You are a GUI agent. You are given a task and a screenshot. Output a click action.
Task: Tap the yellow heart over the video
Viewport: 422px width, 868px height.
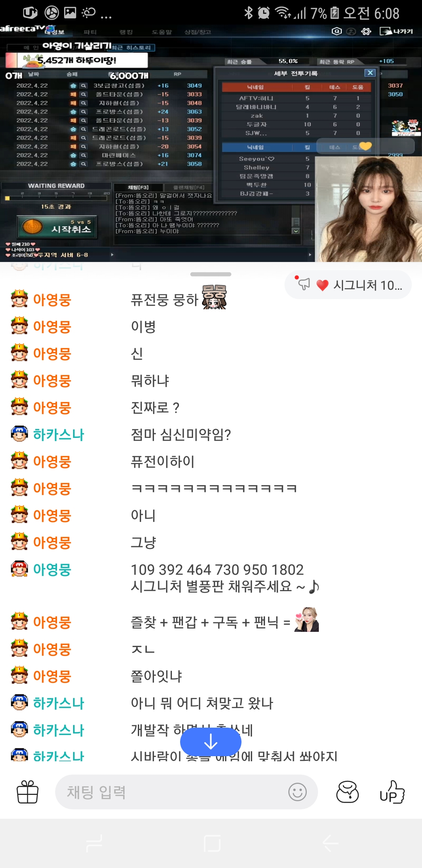(x=365, y=146)
